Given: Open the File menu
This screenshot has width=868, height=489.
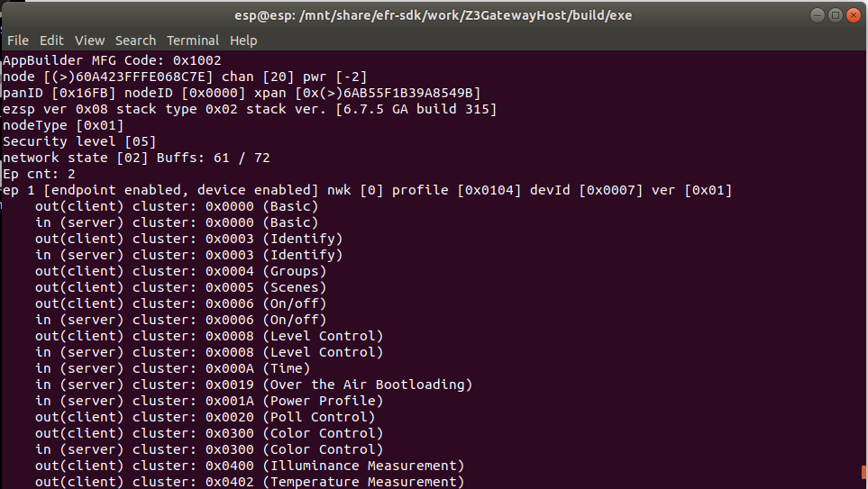Looking at the screenshot, I should click(17, 41).
